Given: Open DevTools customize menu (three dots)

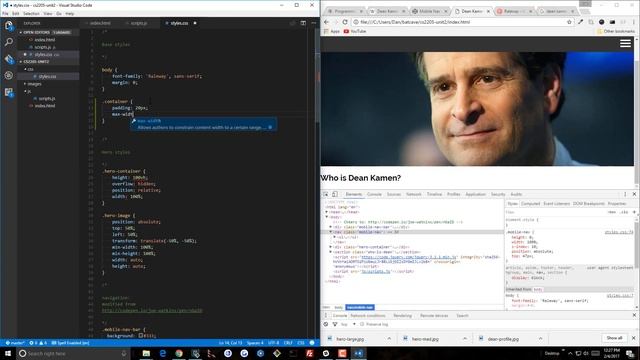Looking at the screenshot, I should click(x=625, y=194).
